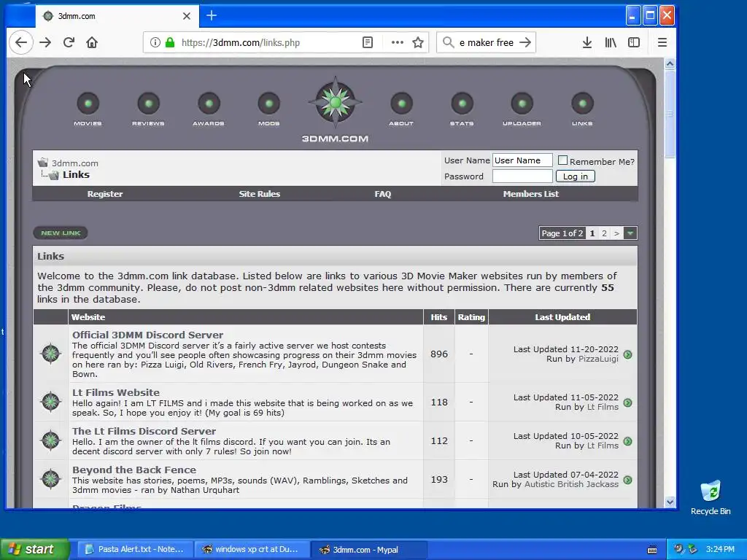747x560 pixels.
Task: Click the address bar URL
Action: tap(241, 42)
